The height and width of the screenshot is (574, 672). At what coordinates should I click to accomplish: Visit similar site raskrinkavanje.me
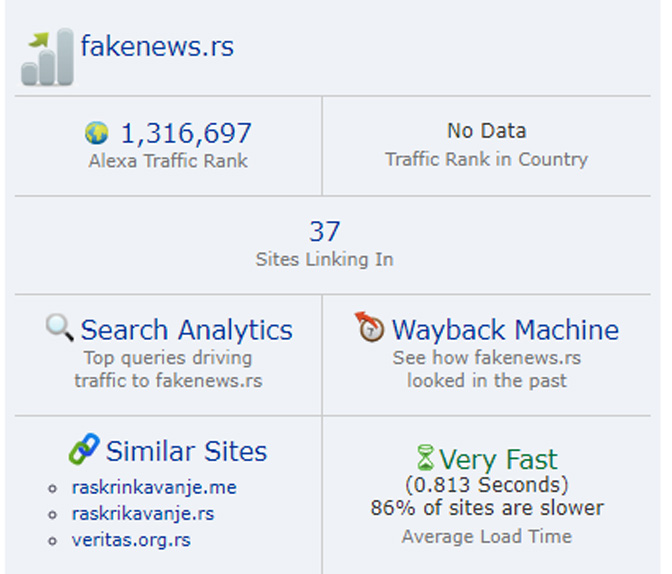154,488
